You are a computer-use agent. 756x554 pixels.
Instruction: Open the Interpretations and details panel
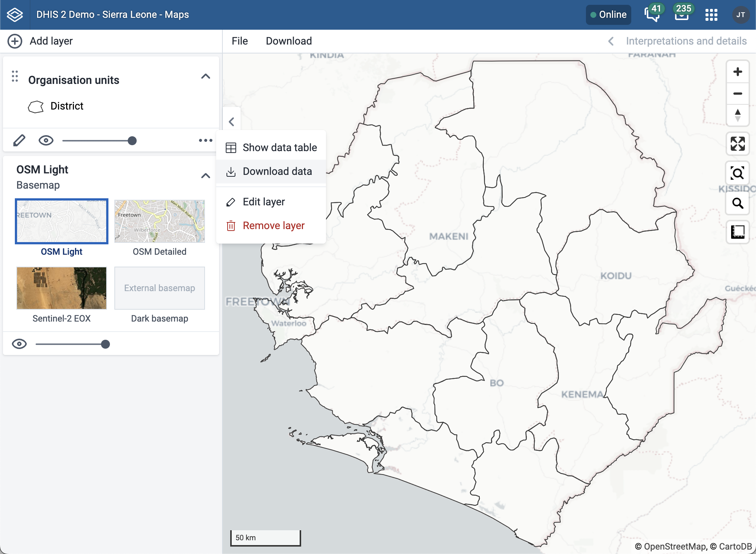686,41
